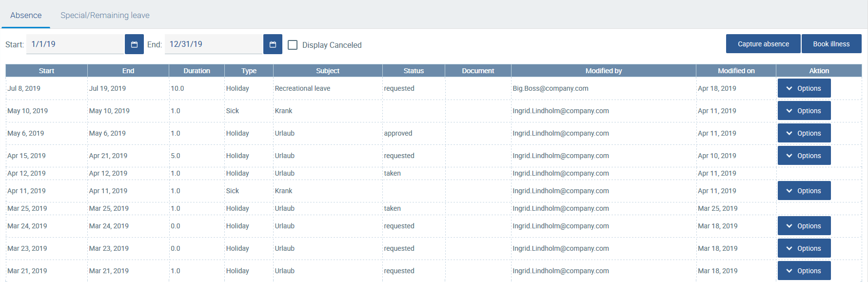868x282 pixels.
Task: Open Options for the Mar 24, 2019 holiday
Action: [804, 226]
